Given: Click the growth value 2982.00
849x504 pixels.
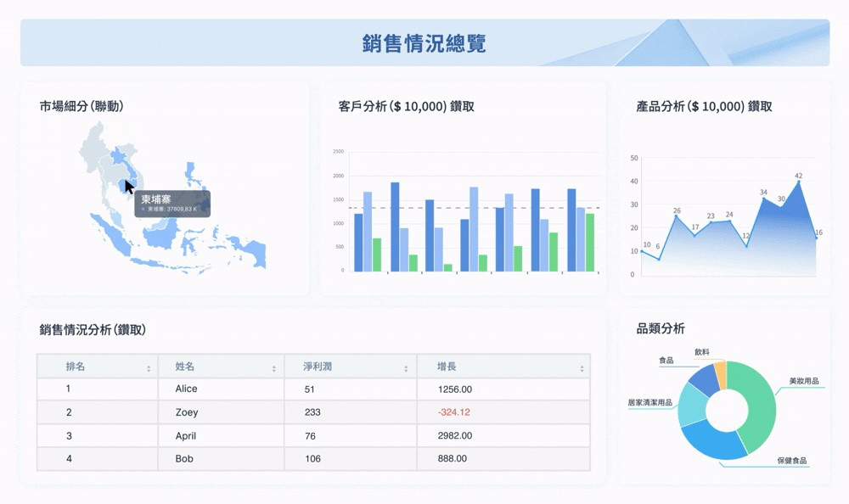Looking at the screenshot, I should [455, 435].
